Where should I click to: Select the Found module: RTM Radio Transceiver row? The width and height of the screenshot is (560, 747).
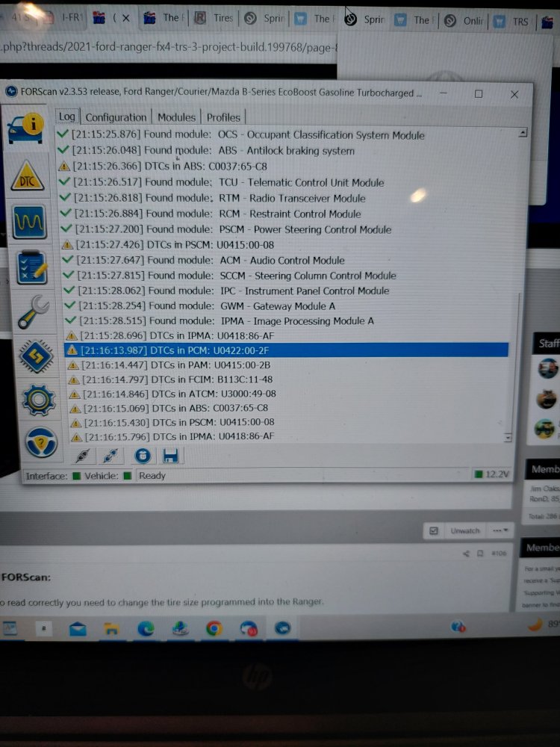coord(212,198)
